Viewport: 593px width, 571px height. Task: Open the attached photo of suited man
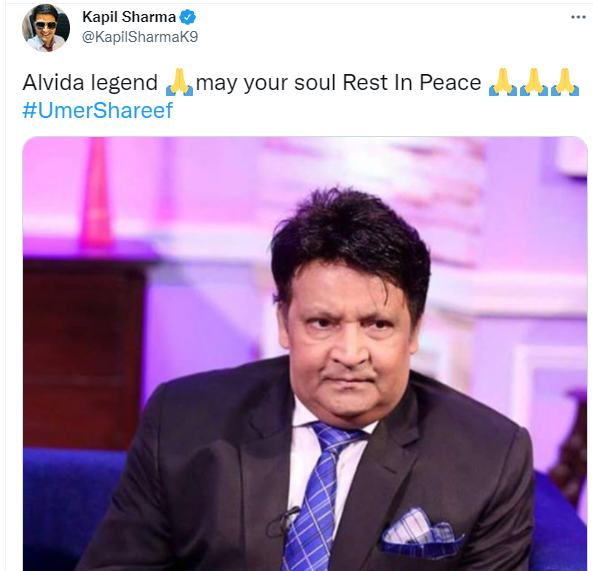point(305,354)
